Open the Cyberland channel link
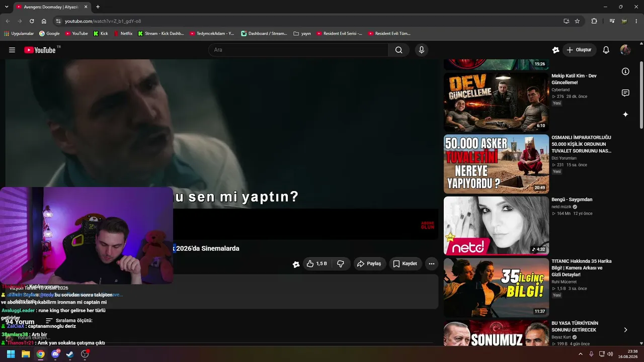Viewport: 644px width, 362px height. (560, 90)
